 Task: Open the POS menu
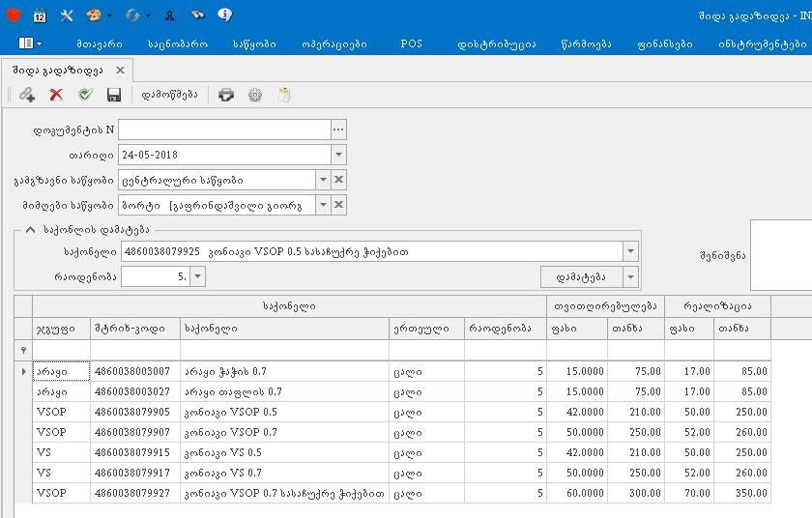412,44
